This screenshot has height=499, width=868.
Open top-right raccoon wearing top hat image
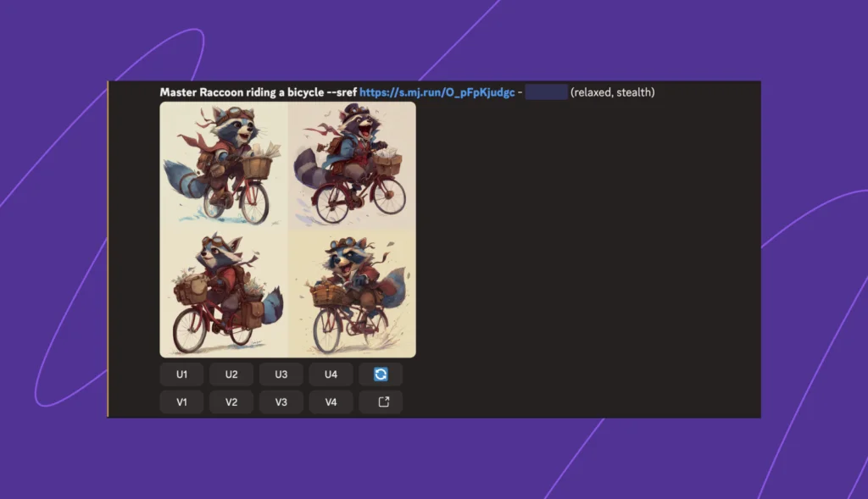[x=352, y=165]
